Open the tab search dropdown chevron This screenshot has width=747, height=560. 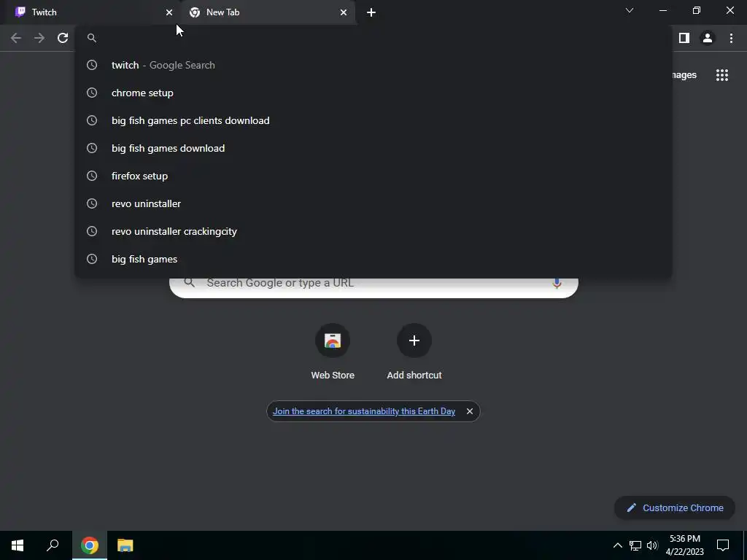pyautogui.click(x=630, y=10)
